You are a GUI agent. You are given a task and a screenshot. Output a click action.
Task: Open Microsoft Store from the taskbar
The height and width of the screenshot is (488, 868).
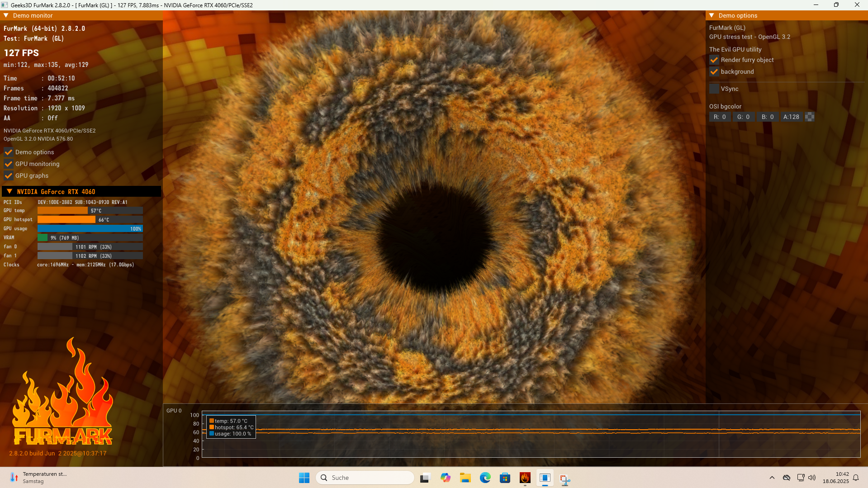pos(505,478)
